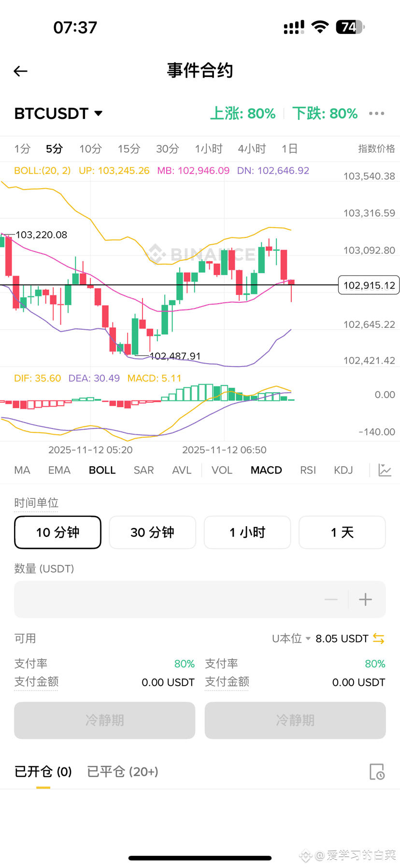Open the U本位 margin type dropdown
The width and height of the screenshot is (400, 868).
coord(291,639)
